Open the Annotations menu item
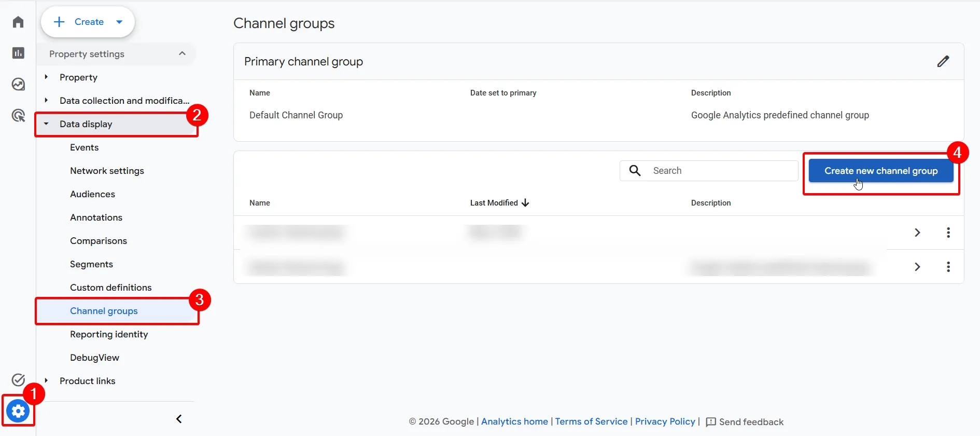The width and height of the screenshot is (980, 436). (x=96, y=217)
